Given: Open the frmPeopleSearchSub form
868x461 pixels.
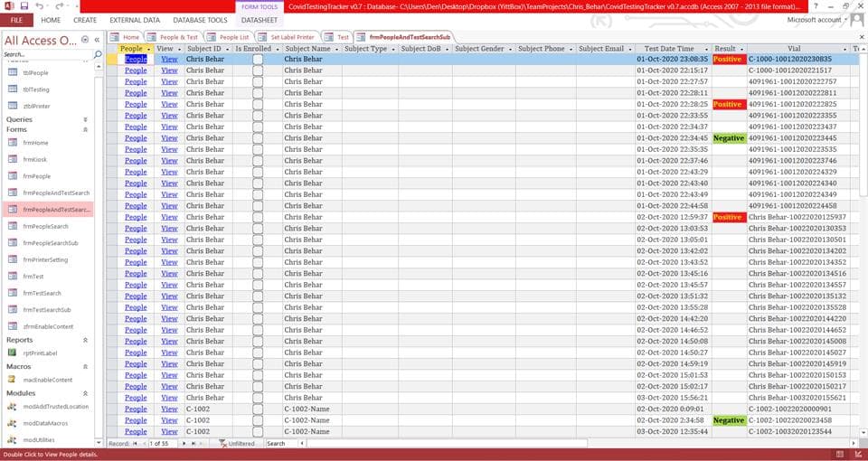Looking at the screenshot, I should pos(51,243).
